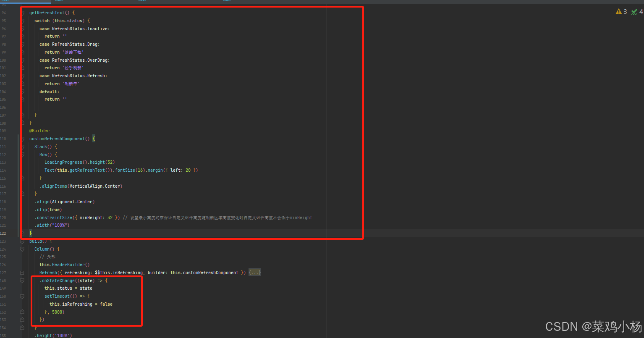The width and height of the screenshot is (644, 338).
Task: Click 'Row() {' on line 112
Action: (48, 155)
